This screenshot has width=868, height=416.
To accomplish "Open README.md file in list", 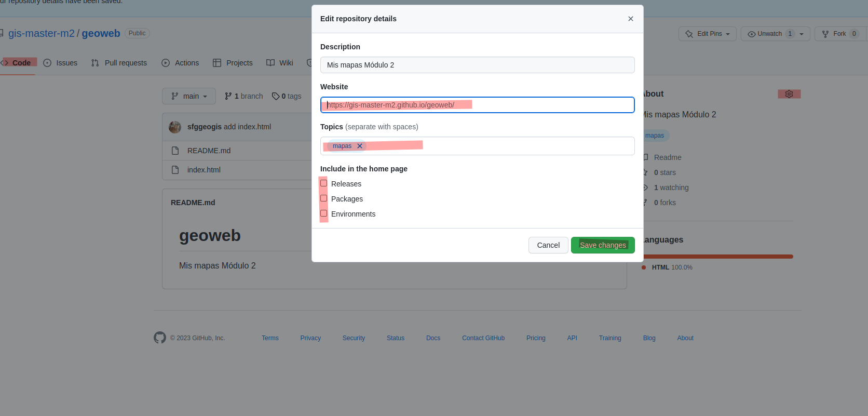I will [209, 151].
